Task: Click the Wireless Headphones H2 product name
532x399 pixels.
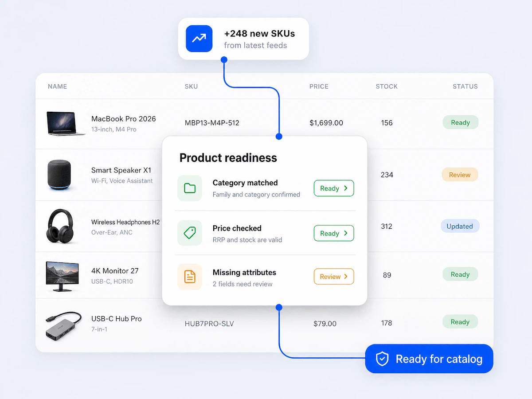Action: point(125,222)
